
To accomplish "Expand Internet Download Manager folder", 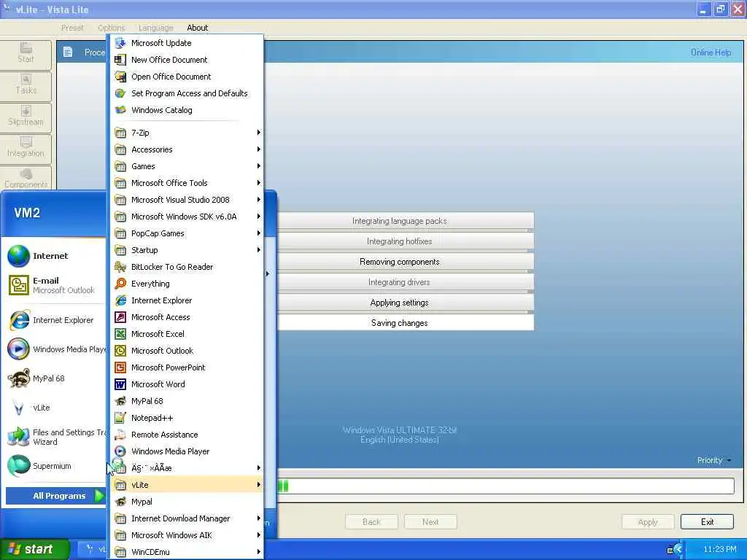I will 186,518.
